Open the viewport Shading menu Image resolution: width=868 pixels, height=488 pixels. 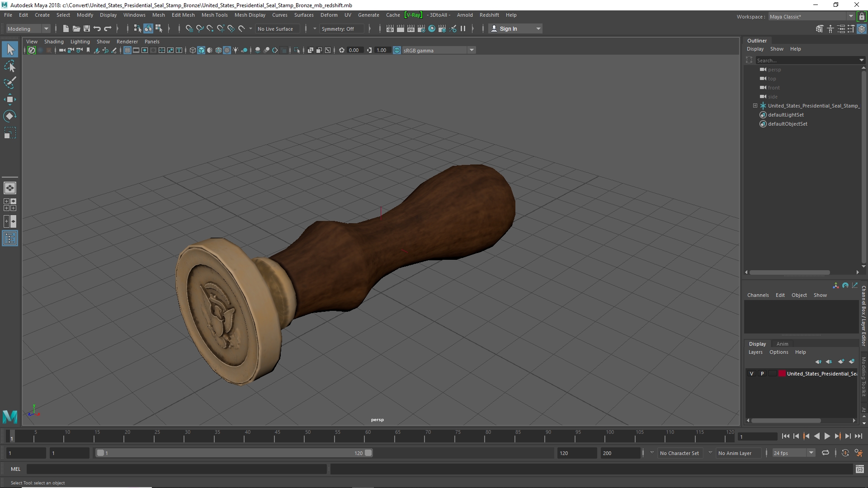[54, 42]
